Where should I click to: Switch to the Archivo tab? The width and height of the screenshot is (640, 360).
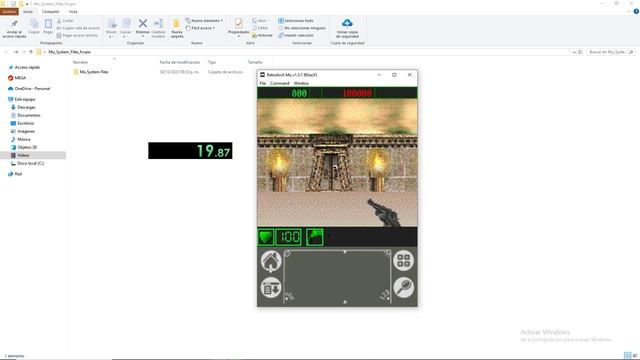click(x=9, y=12)
